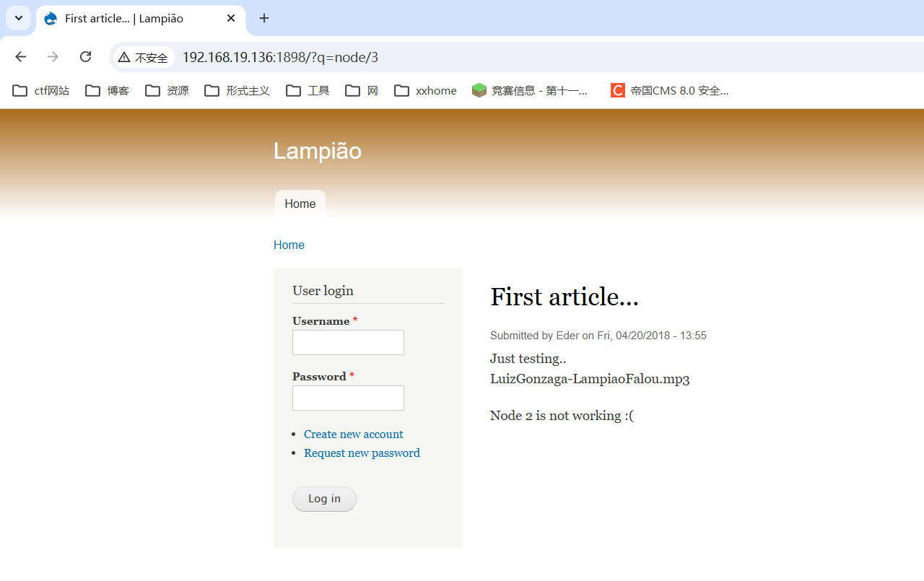
Task: Open the 网 bookmark folder
Action: 362,91
